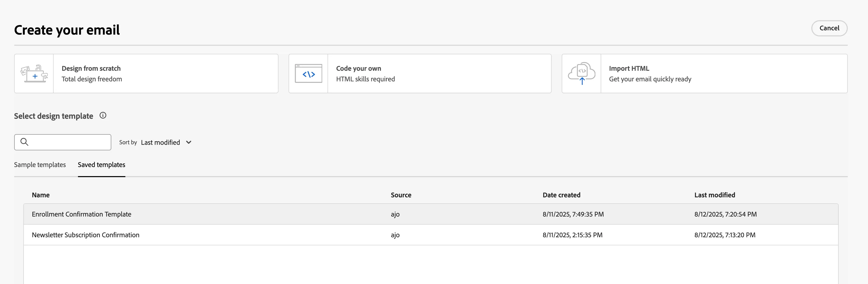Screen dimensions: 868x284
Task: Choose the Import HTML card title
Action: (x=629, y=68)
